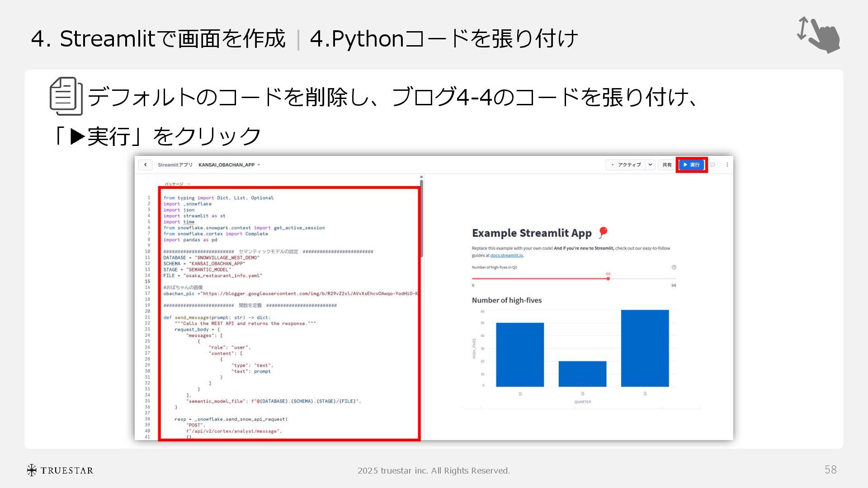Click the 'import json' line
Image resolution: width=868 pixels, height=488 pixels.
(x=179, y=210)
